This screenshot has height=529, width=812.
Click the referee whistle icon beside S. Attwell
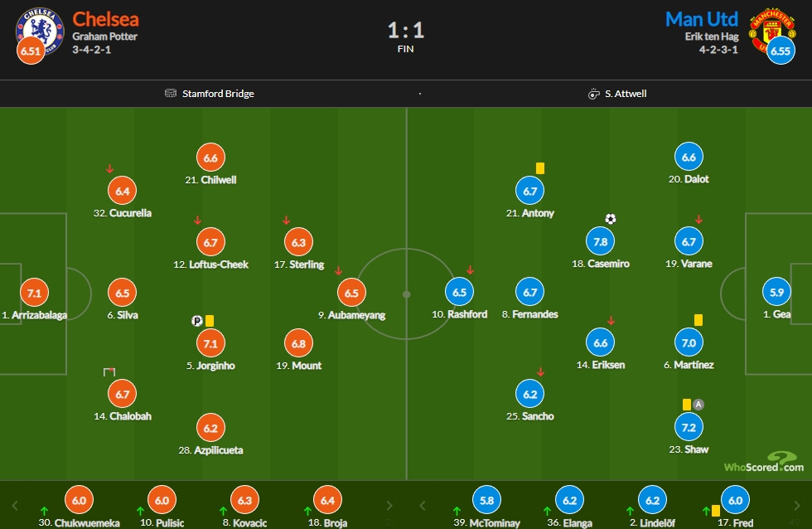point(593,94)
